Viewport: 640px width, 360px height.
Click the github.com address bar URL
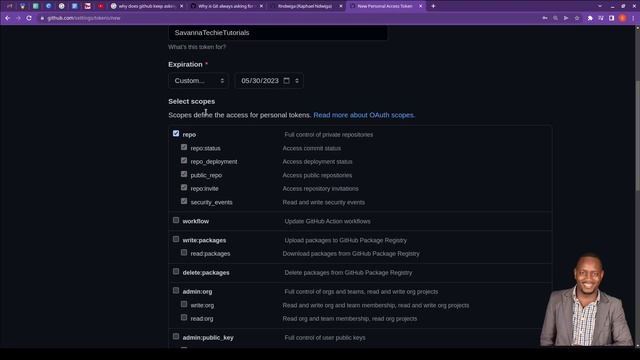tap(84, 18)
